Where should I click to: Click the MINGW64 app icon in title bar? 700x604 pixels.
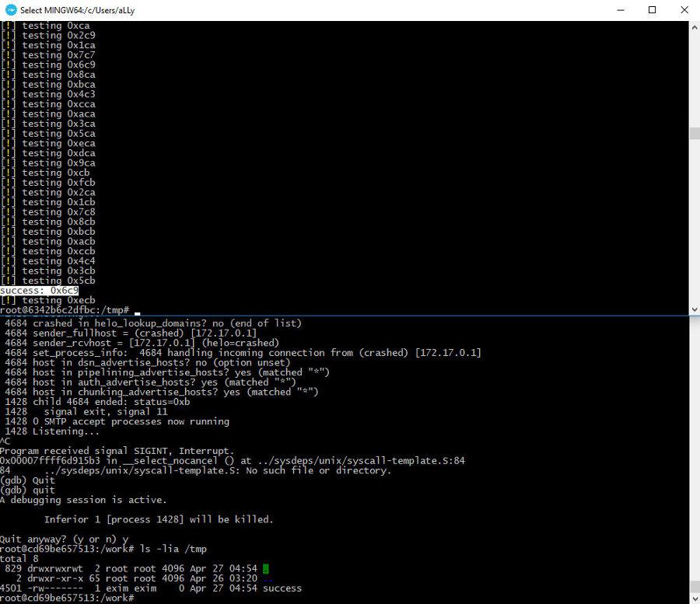(x=9, y=10)
